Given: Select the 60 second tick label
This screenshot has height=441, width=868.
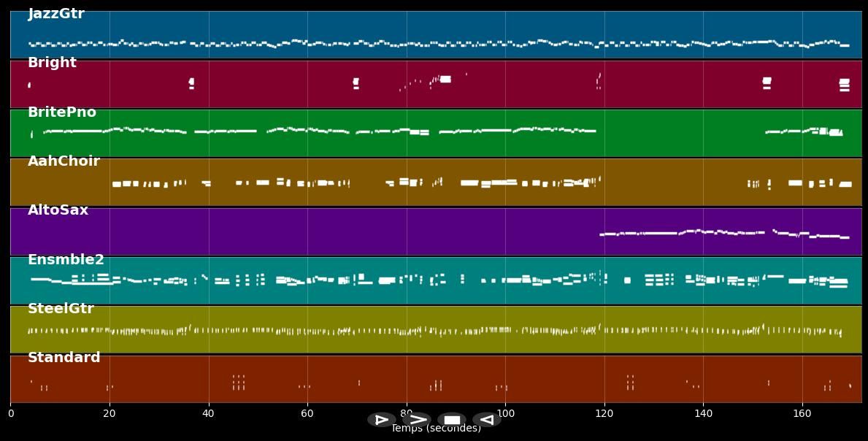Looking at the screenshot, I should (307, 414).
